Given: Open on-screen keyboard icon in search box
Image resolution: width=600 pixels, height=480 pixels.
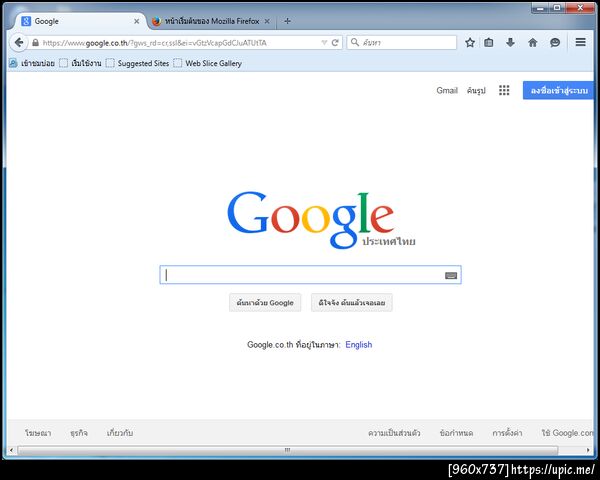Looking at the screenshot, I should pos(451,276).
